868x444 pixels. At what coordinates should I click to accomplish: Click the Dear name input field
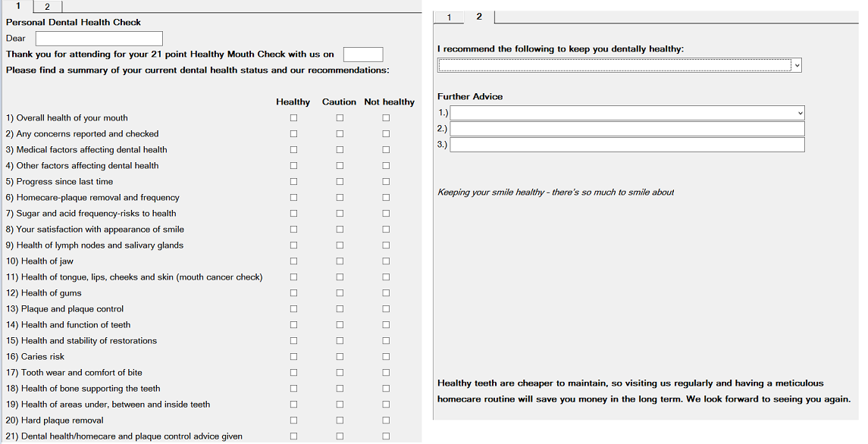(99, 38)
